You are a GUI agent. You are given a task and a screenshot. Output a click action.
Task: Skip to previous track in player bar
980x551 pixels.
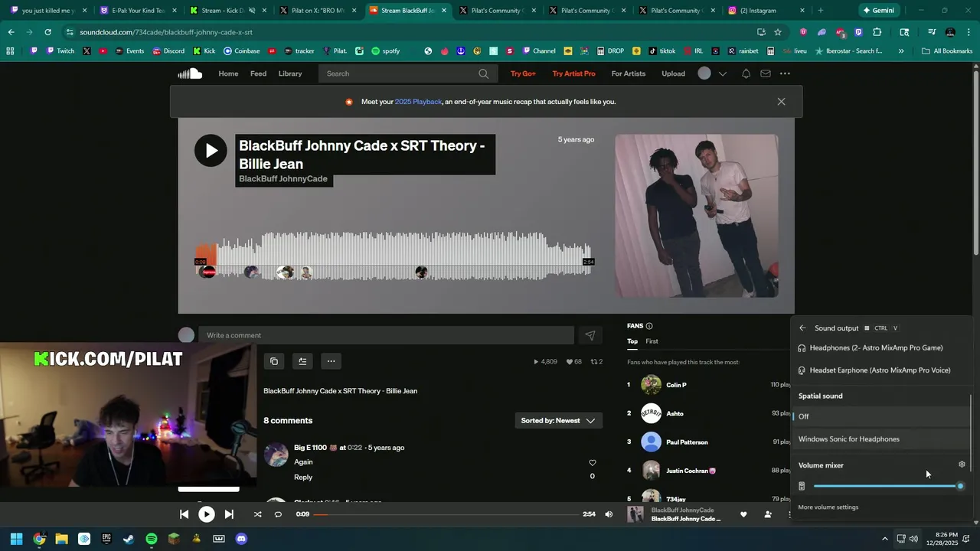coord(184,514)
